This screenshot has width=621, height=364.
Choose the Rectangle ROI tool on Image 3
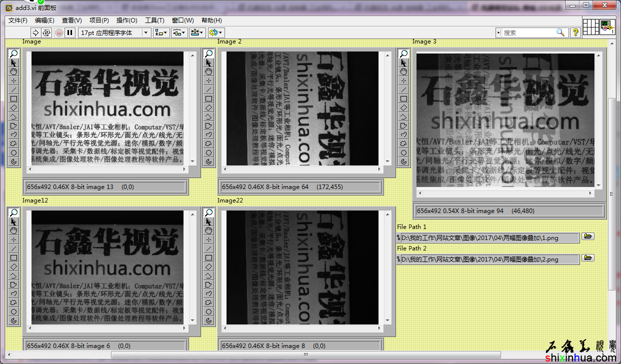404,99
